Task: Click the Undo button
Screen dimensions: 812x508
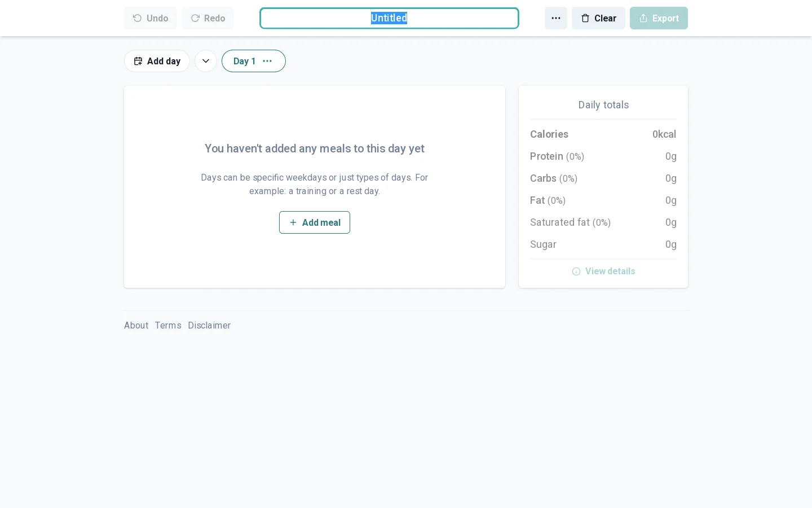Action: 151,18
